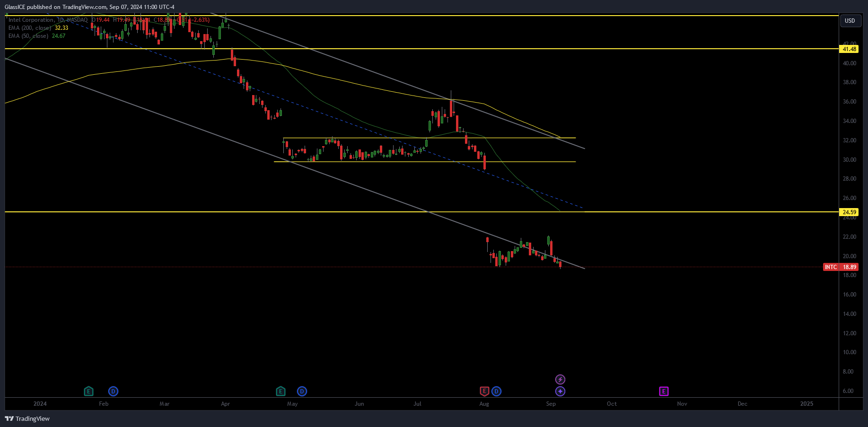Screen dimensions: 868x427
Task: Click the yellow 24.59 price label
Action: [849, 212]
